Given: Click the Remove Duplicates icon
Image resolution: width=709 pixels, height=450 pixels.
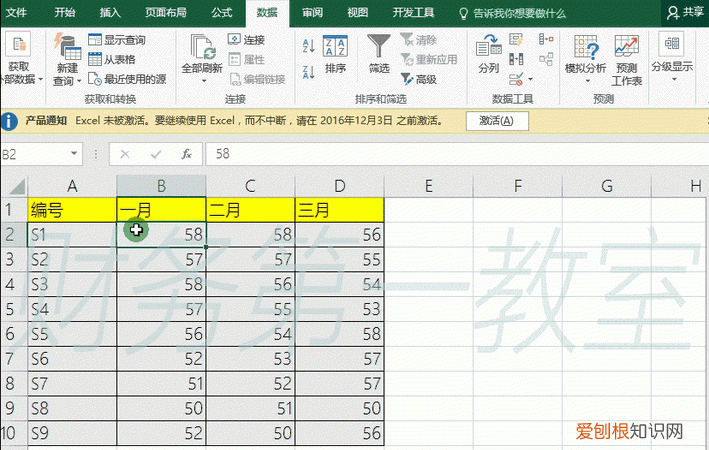Looking at the screenshot, I should 516,59.
